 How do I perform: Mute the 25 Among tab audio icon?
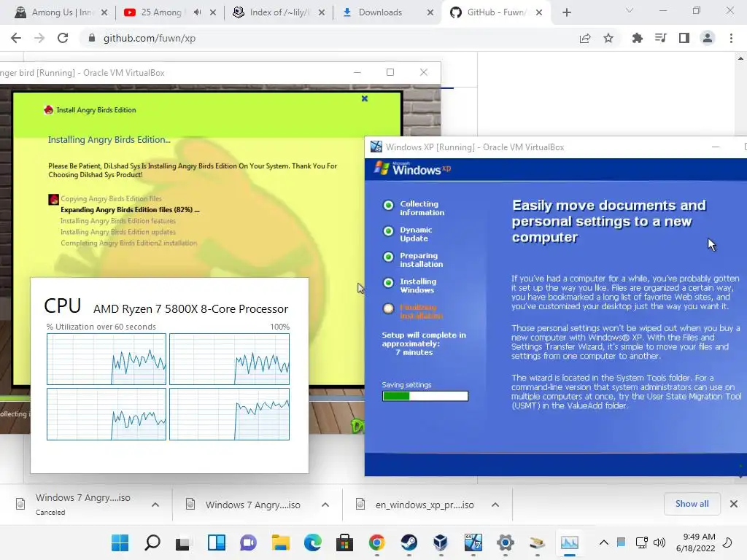(197, 12)
